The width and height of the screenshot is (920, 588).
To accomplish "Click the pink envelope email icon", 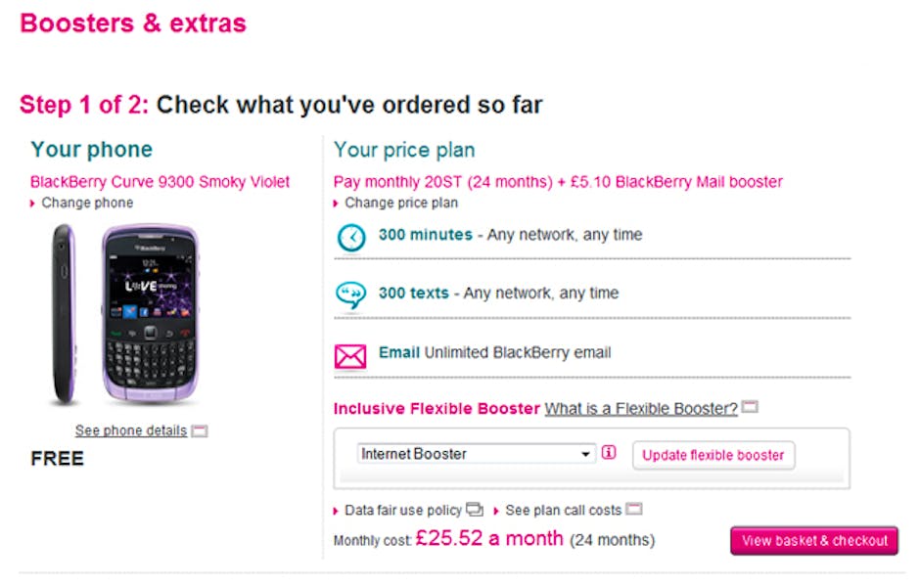I will pos(350,355).
